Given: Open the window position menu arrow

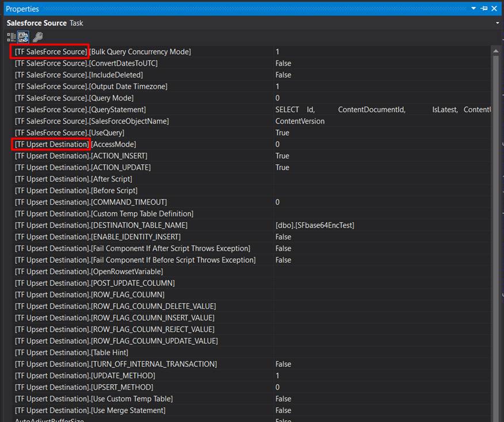Looking at the screenshot, I should click(x=474, y=9).
